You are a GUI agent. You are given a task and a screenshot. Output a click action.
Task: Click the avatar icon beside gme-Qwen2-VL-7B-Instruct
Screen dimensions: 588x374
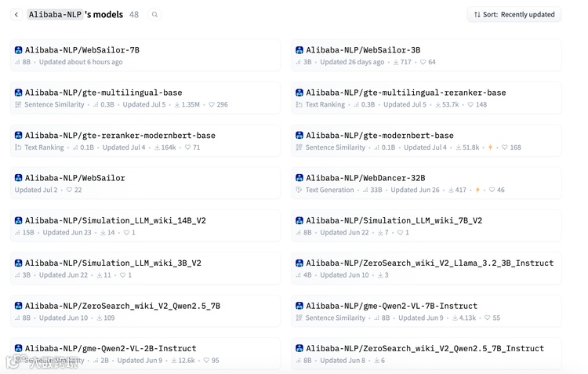[299, 306]
